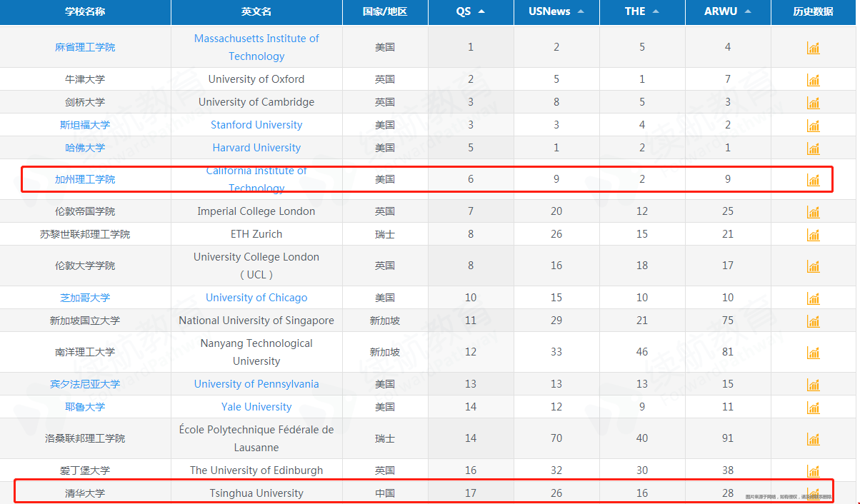860x504 pixels.
Task: Click the 历史数据 column header
Action: coord(814,12)
